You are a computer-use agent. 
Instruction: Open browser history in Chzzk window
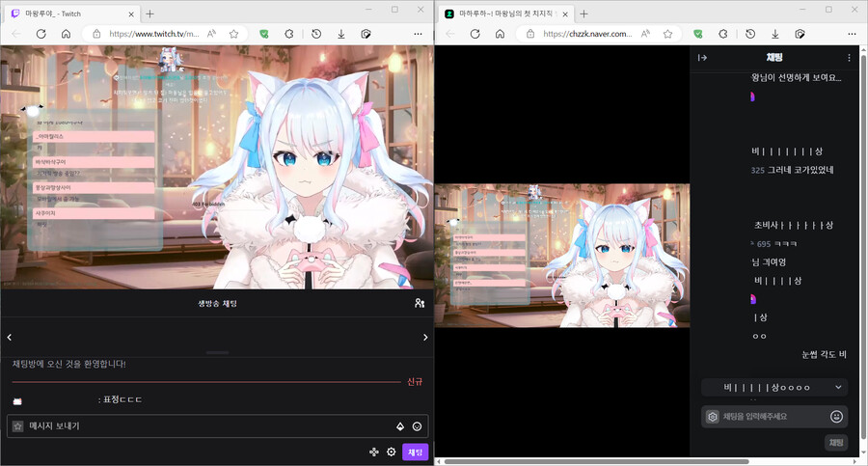(750, 34)
